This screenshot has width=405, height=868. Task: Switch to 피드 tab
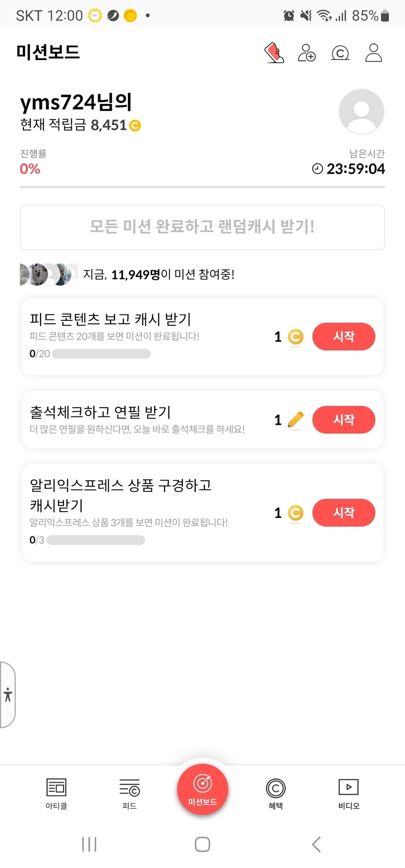[129, 793]
